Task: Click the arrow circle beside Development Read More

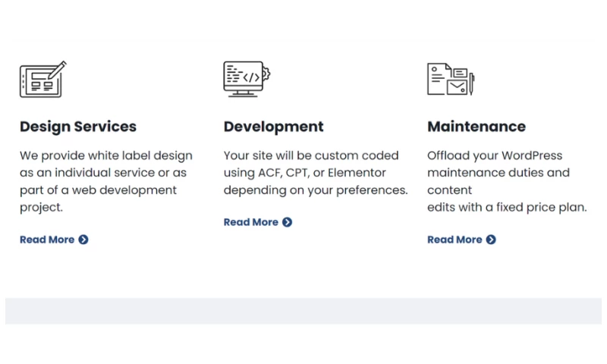Action: 288,222
